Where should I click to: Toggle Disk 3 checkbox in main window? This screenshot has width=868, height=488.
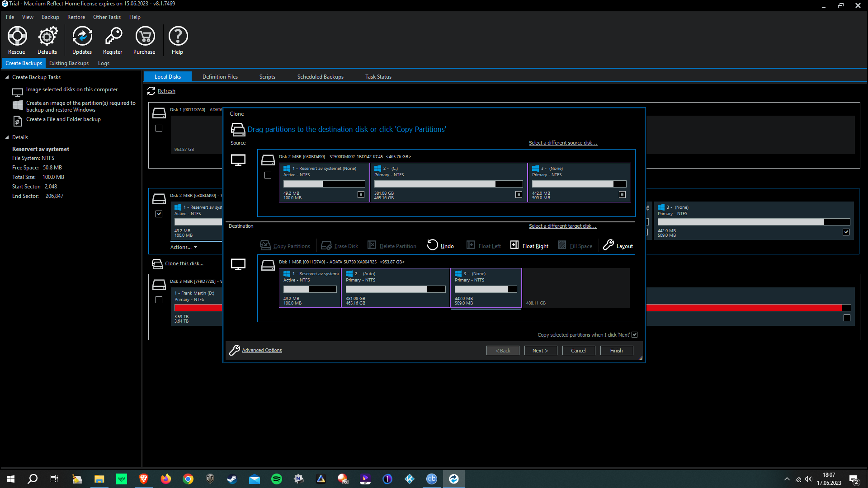159,300
